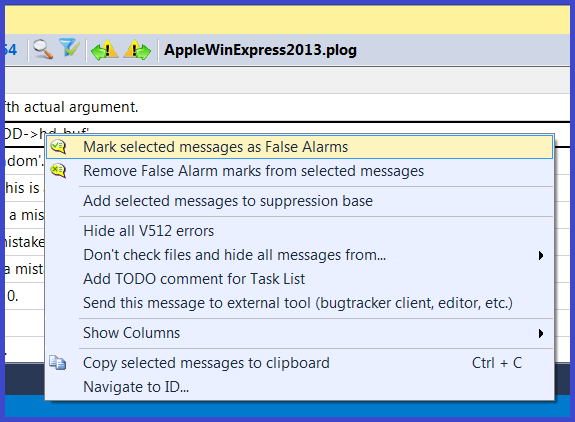Open the Show Columns submenu
The width and height of the screenshot is (575, 422).
(300, 333)
